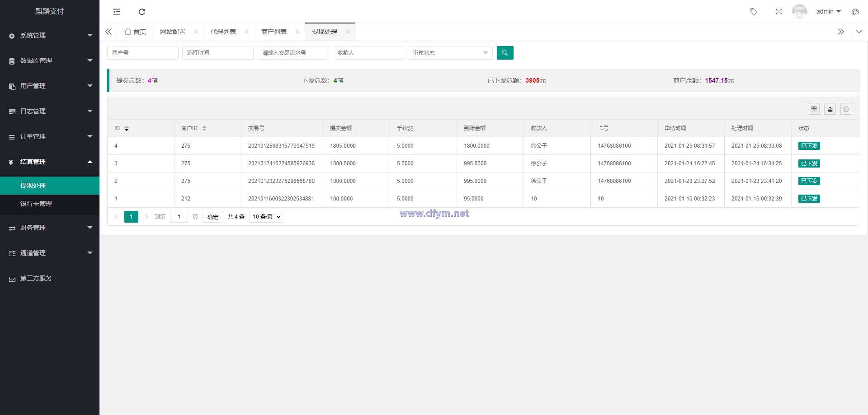This screenshot has height=415, width=868.
Task: Select page 1 in pagination
Action: tap(131, 217)
